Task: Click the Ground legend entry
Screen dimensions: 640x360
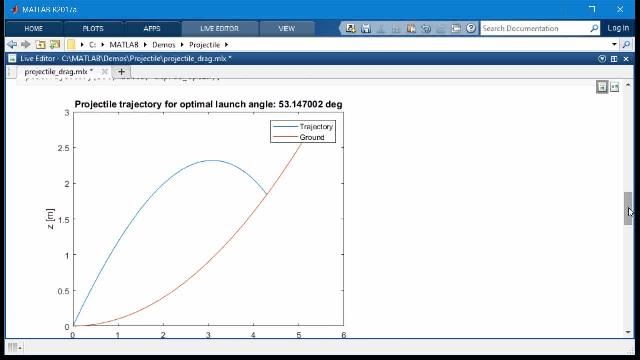Action: tap(300, 138)
